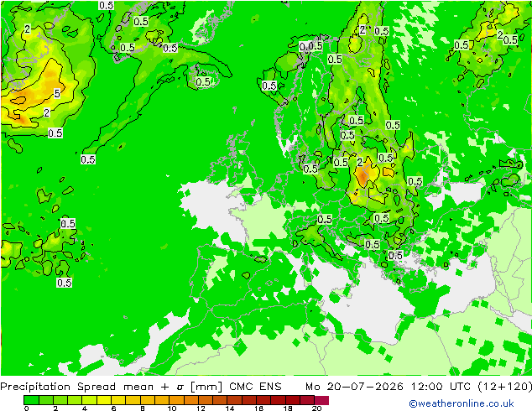
Task: Click the legend scale number 14
Action: tap(230, 408)
